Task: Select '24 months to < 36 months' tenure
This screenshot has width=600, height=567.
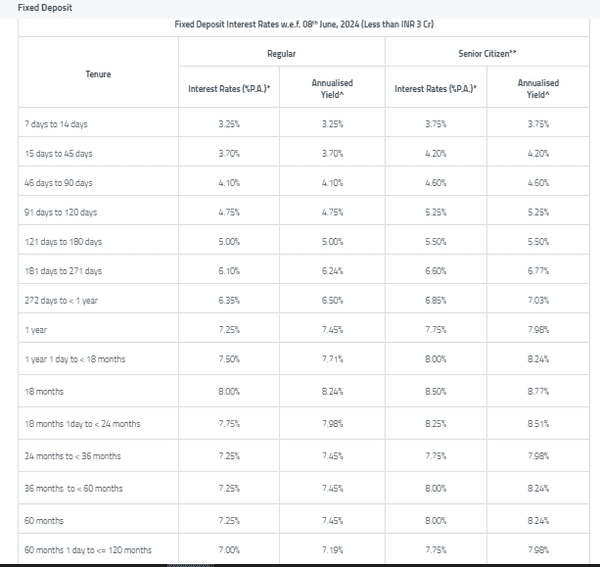Action: (72, 456)
